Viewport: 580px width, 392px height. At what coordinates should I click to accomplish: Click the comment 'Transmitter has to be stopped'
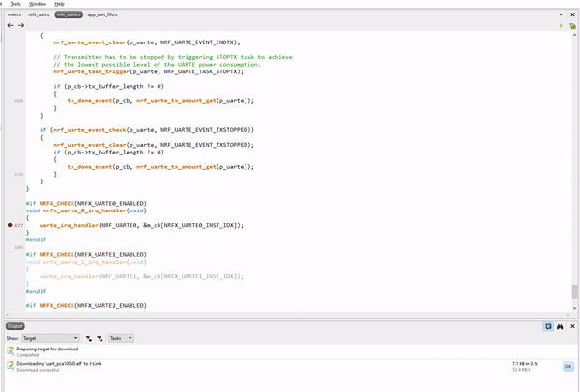point(173,57)
